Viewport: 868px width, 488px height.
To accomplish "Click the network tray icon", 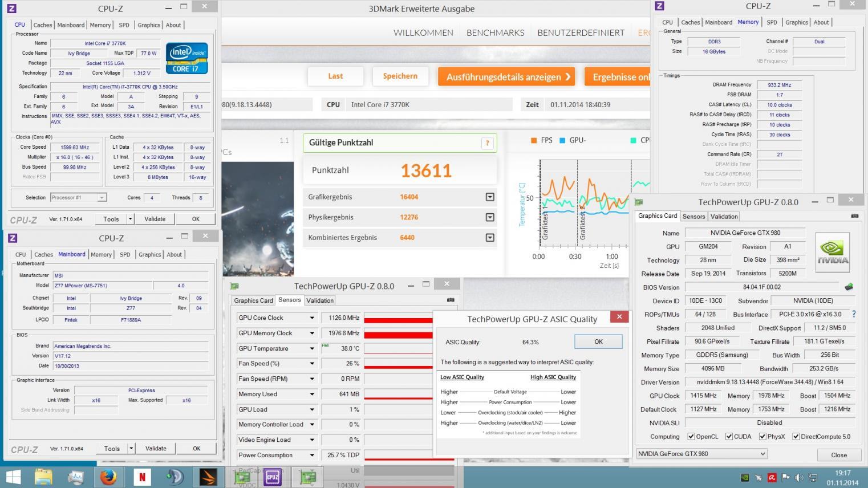I will pos(813,478).
